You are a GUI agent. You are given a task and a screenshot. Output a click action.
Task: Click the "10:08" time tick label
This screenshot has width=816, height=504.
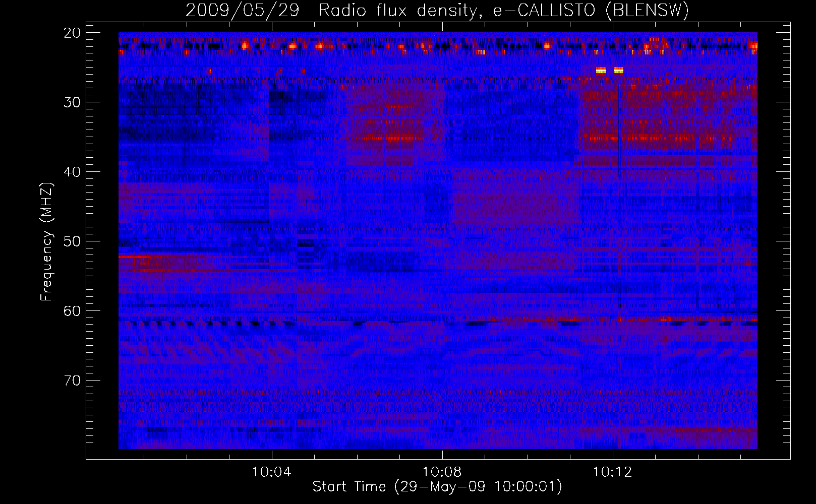(442, 472)
